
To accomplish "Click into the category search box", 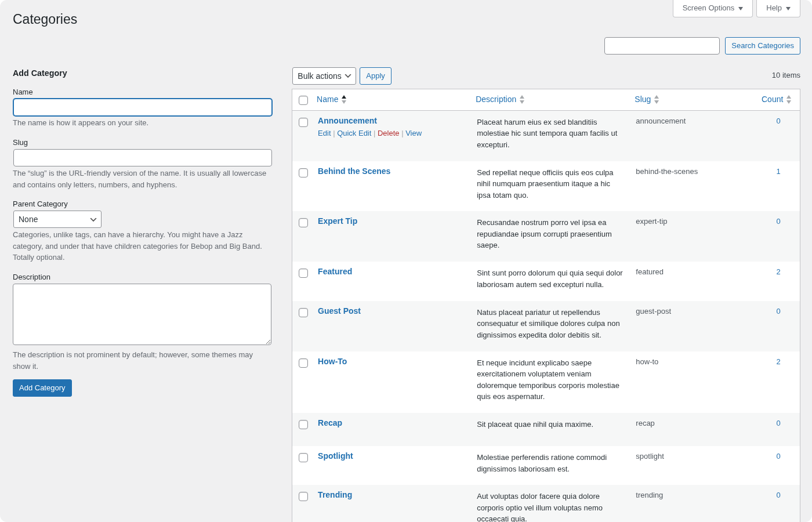I will click(662, 46).
